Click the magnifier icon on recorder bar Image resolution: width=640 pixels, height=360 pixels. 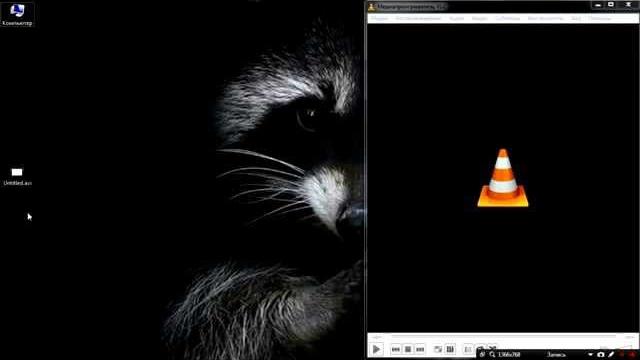tap(492, 355)
